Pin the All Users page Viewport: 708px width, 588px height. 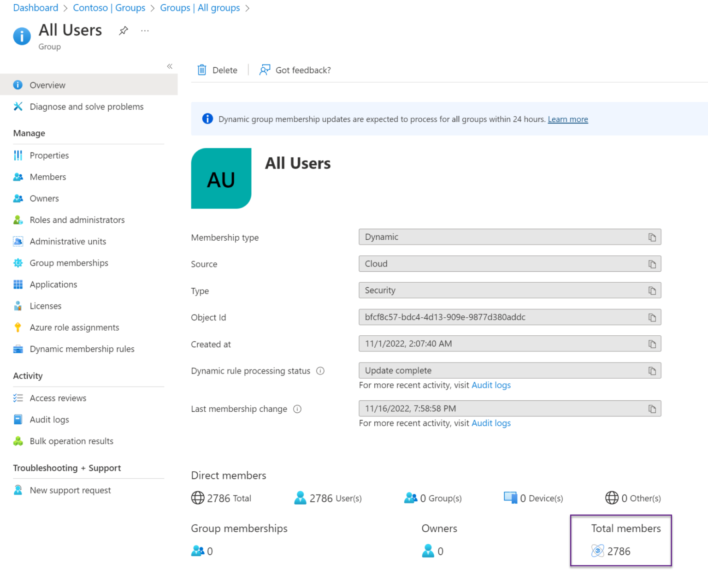pyautogui.click(x=123, y=30)
